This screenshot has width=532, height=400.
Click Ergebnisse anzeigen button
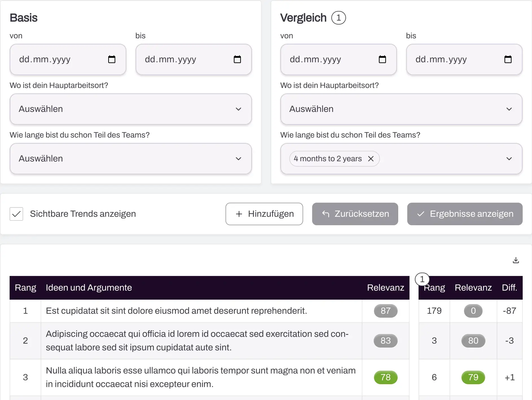(465, 214)
